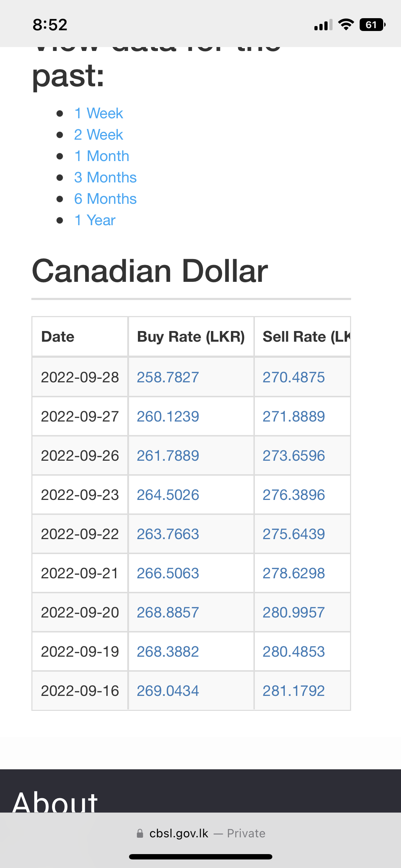This screenshot has height=868, width=401.
Task: Tap the home indicator bar
Action: [201, 857]
